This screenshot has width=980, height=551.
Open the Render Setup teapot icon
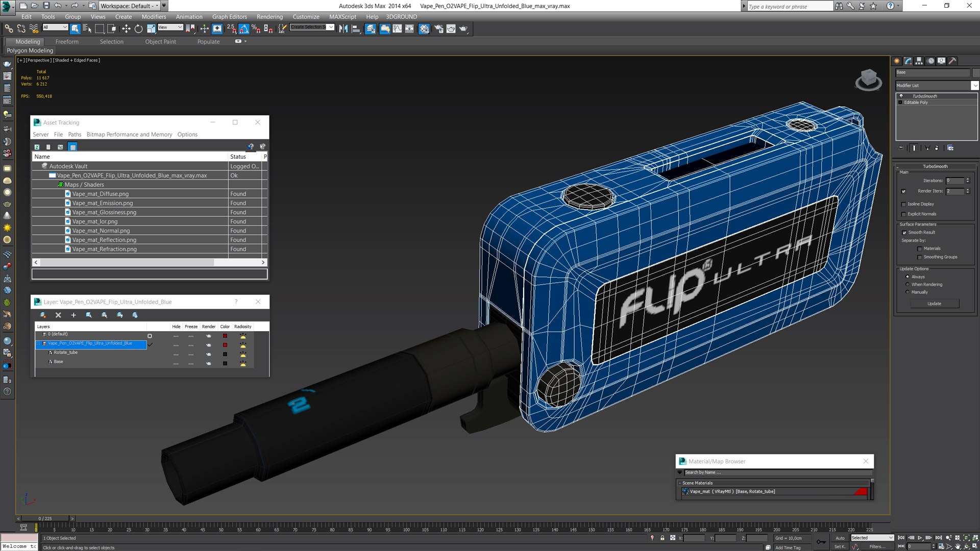(x=438, y=29)
